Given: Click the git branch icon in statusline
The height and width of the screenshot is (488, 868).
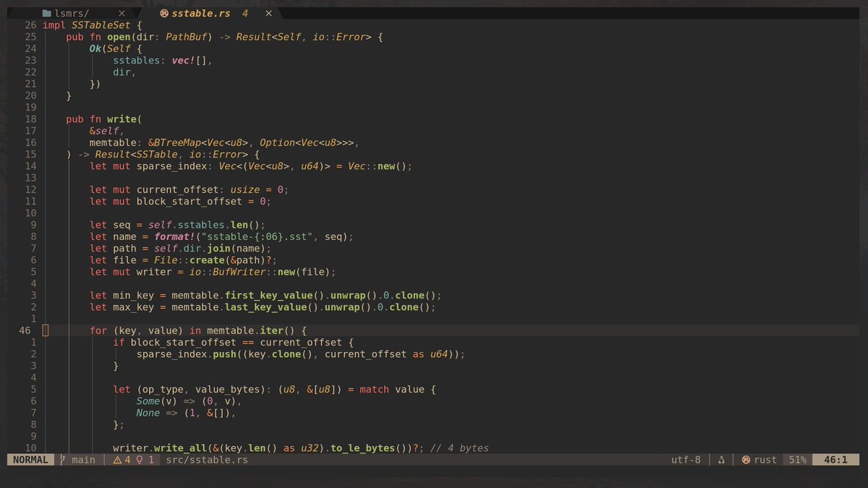Looking at the screenshot, I should 63,460.
